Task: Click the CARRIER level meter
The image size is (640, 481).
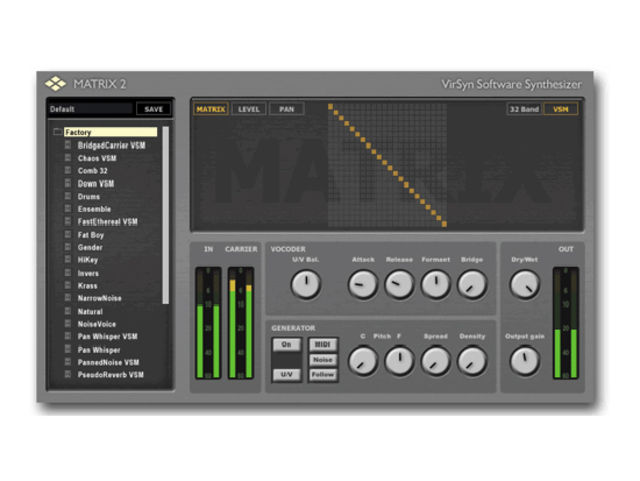Action: 241,323
